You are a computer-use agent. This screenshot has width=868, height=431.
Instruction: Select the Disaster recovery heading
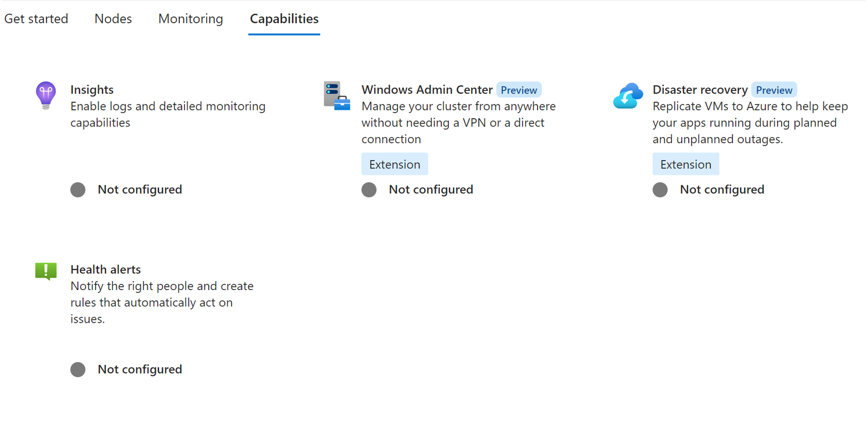click(700, 90)
